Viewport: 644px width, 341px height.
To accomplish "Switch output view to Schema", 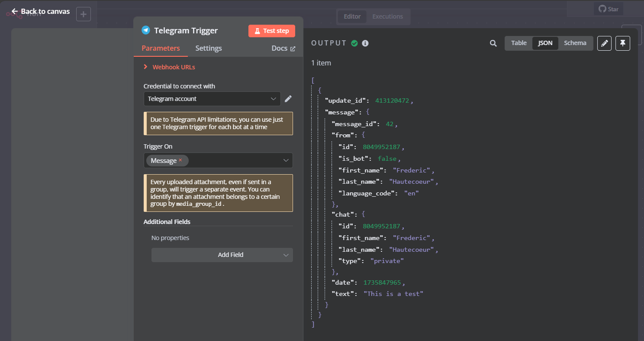I will tap(575, 43).
